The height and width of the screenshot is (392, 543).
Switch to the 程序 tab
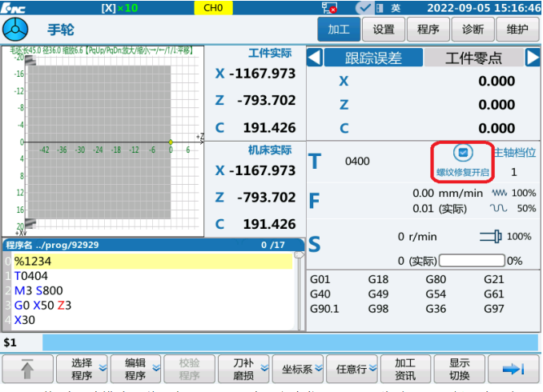point(428,30)
